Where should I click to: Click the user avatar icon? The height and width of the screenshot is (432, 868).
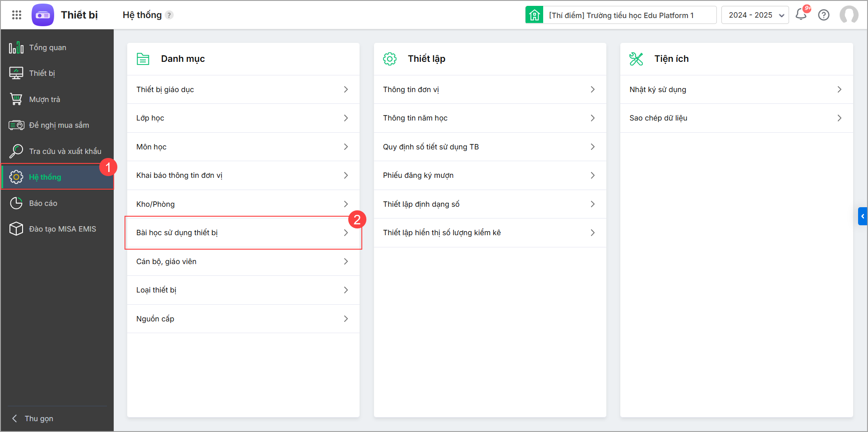click(x=849, y=15)
